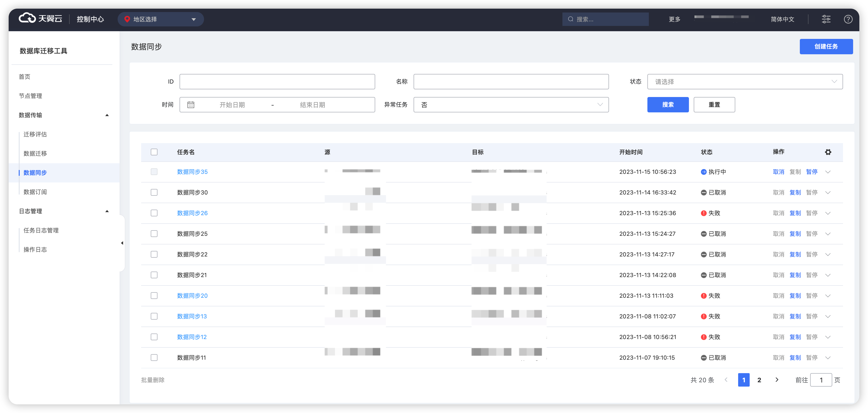
Task: Check the box for 数据同步20
Action: pyautogui.click(x=154, y=296)
